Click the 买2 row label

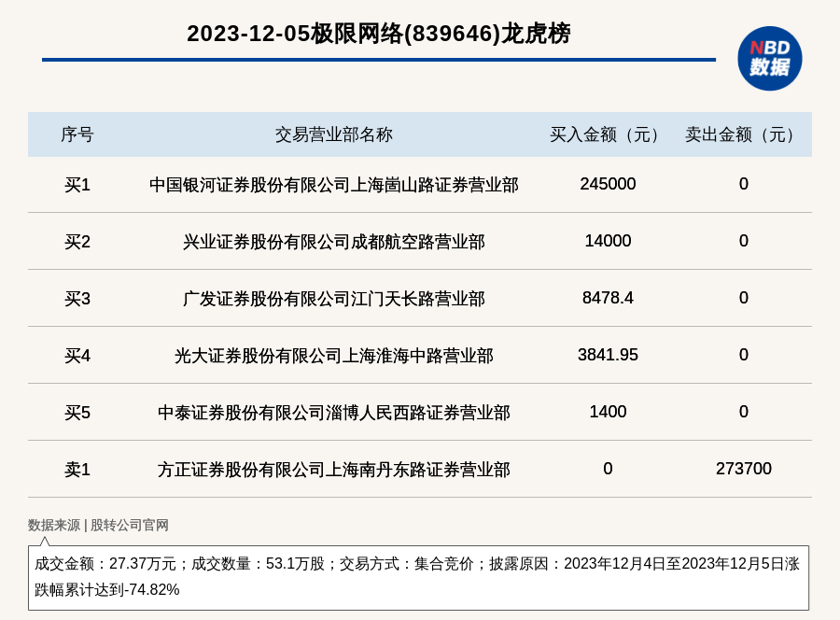[x=77, y=242]
